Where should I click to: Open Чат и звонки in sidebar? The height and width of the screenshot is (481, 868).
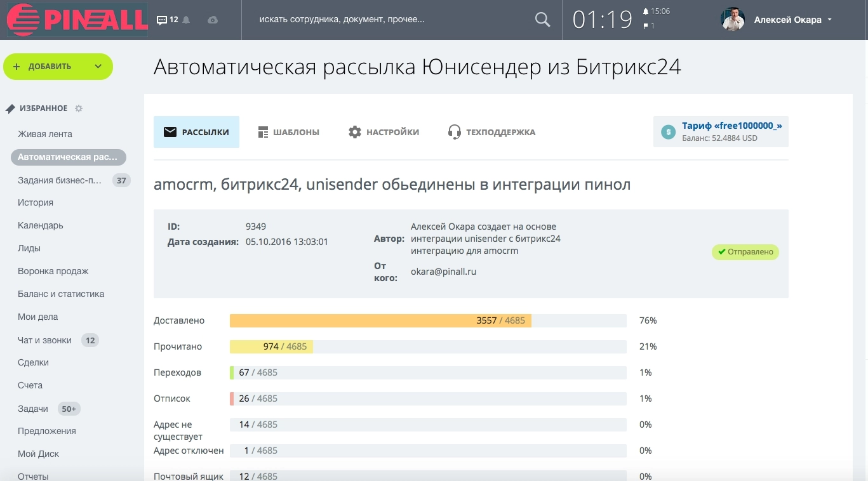point(44,340)
